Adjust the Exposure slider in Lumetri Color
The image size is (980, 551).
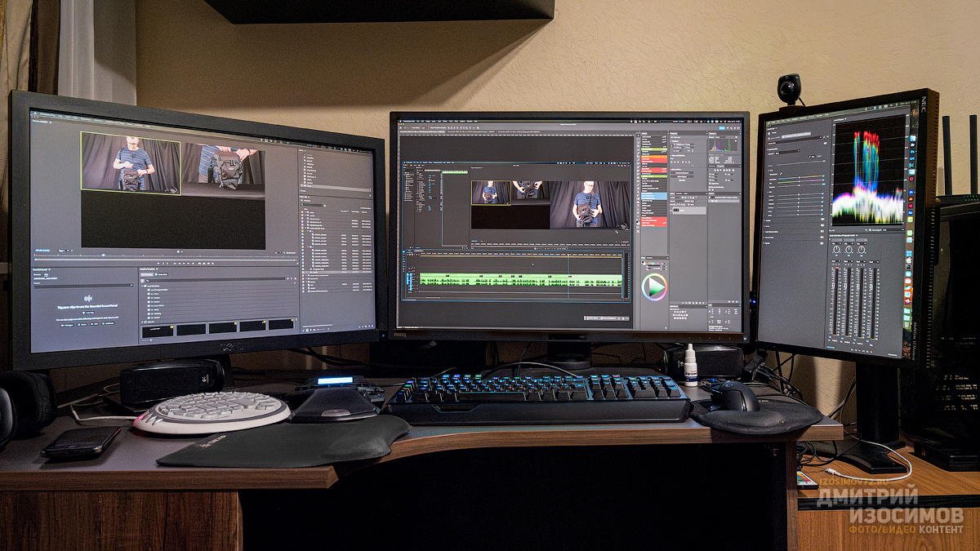(x=800, y=194)
